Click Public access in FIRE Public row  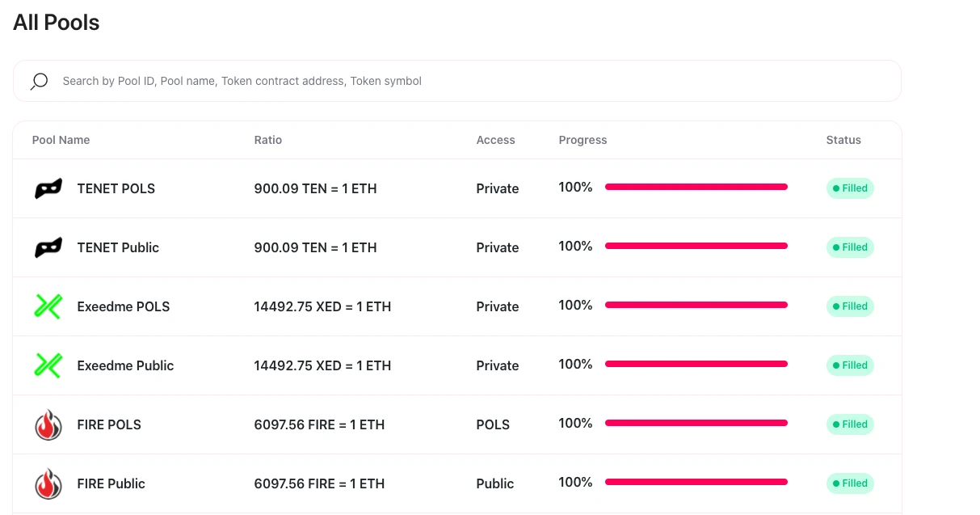pos(495,483)
